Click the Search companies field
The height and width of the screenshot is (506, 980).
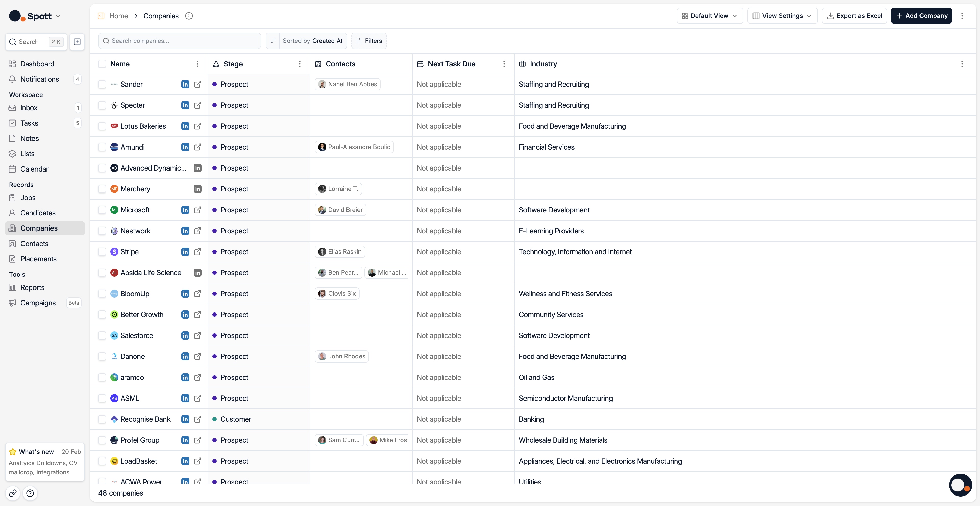pos(180,41)
